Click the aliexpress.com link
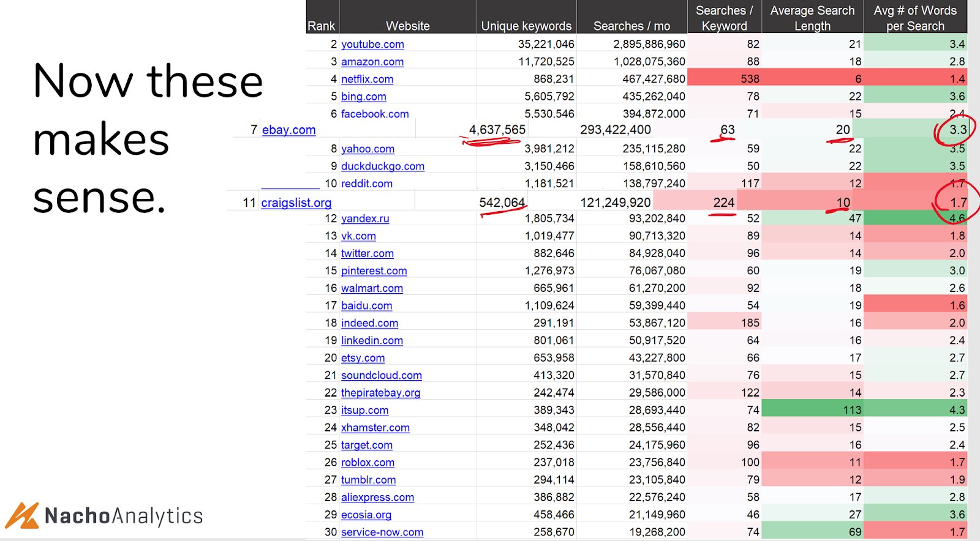Image resolution: width=980 pixels, height=541 pixels. click(377, 498)
